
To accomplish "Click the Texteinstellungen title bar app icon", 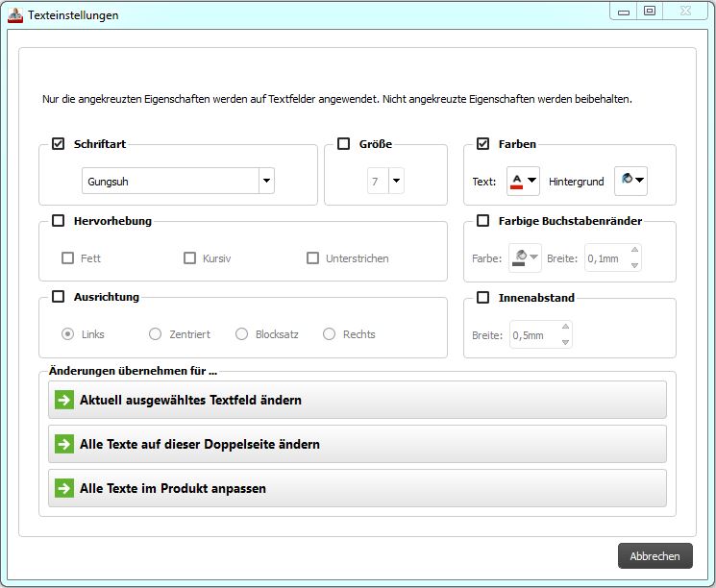I will (x=15, y=15).
